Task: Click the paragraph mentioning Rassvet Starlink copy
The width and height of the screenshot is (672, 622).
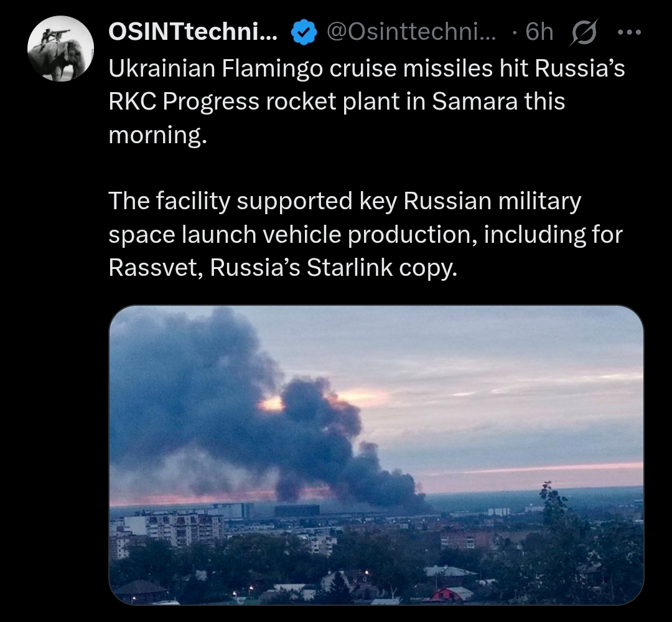Action: click(366, 234)
